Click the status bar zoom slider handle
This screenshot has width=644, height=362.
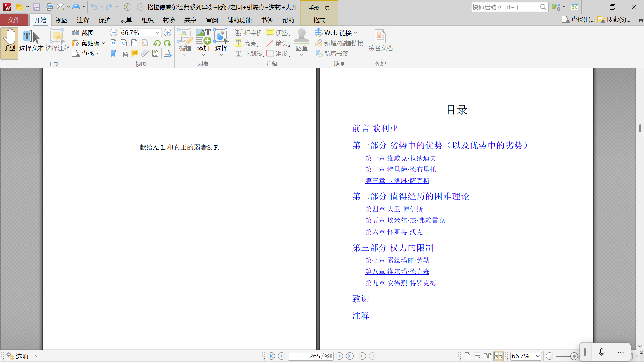click(x=574, y=356)
